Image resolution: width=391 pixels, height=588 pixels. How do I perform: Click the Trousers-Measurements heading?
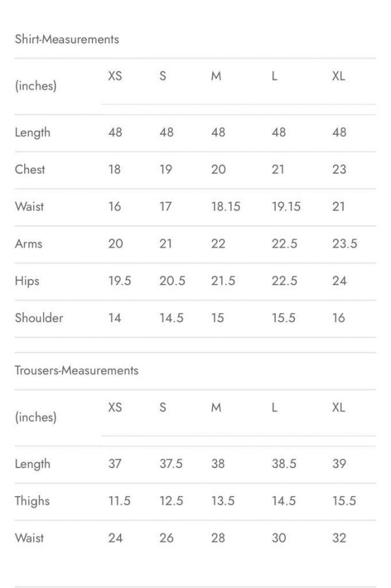point(76,370)
